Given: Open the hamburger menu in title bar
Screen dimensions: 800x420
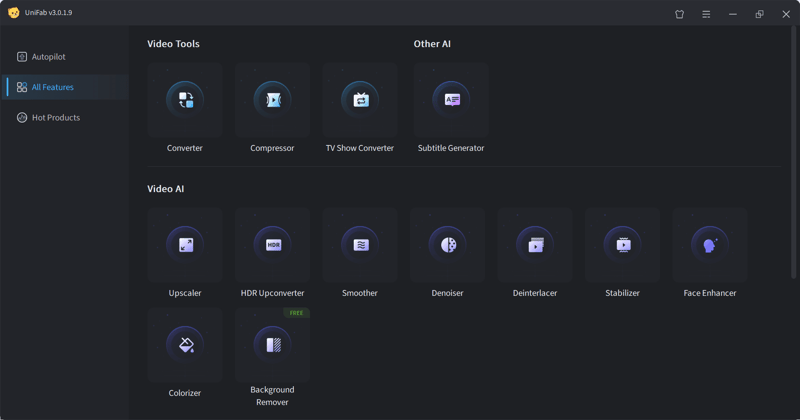Looking at the screenshot, I should coord(706,14).
